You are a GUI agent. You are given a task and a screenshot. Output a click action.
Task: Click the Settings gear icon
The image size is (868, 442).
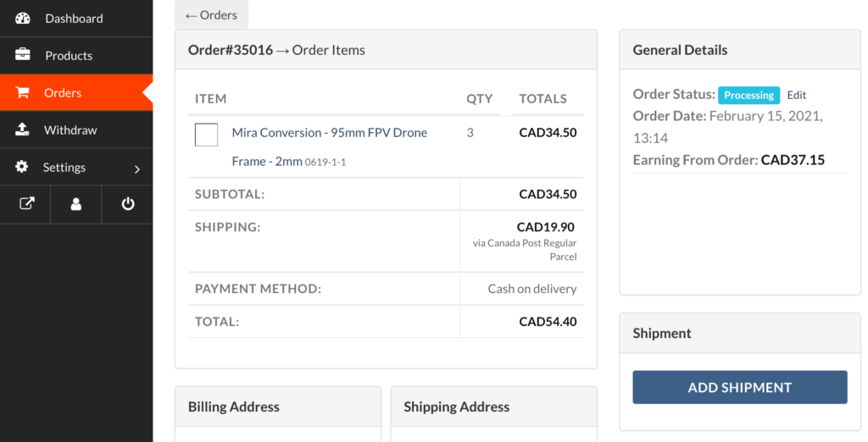(x=22, y=168)
